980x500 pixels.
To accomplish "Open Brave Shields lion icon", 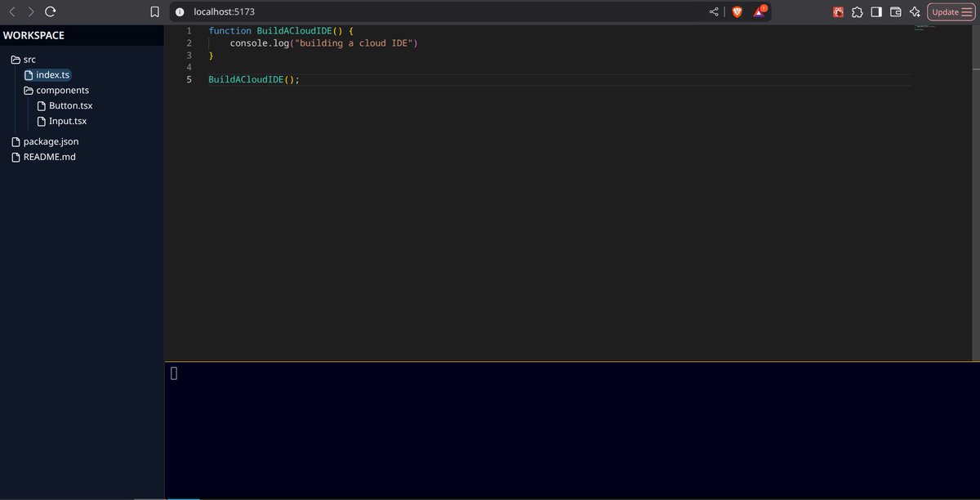I will tap(737, 12).
